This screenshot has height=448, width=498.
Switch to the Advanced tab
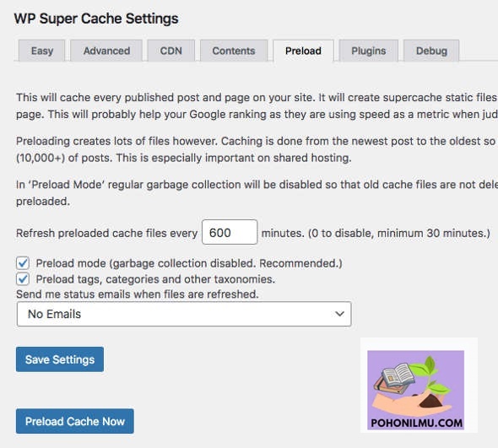106,51
